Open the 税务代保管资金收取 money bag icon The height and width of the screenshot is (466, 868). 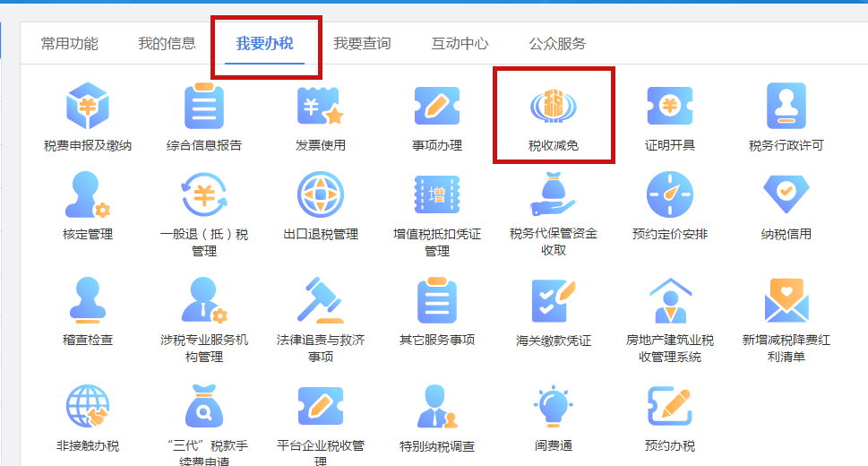pos(554,194)
